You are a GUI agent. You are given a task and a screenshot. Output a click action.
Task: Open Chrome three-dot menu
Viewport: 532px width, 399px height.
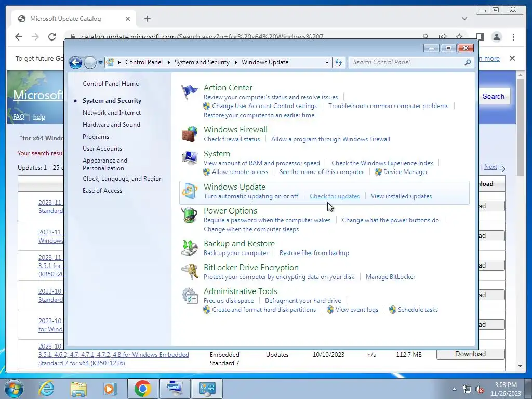pos(513,37)
